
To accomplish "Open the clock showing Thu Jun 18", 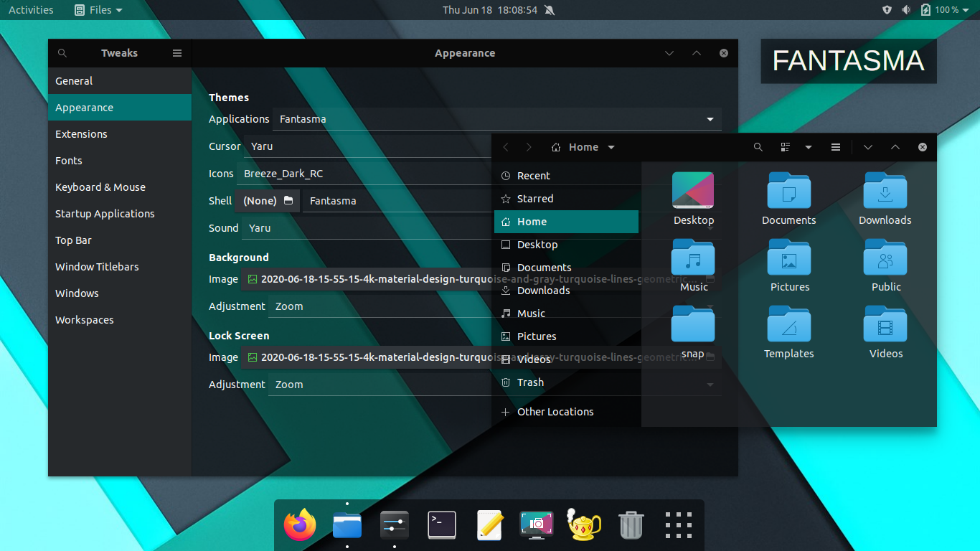I will 490,10.
